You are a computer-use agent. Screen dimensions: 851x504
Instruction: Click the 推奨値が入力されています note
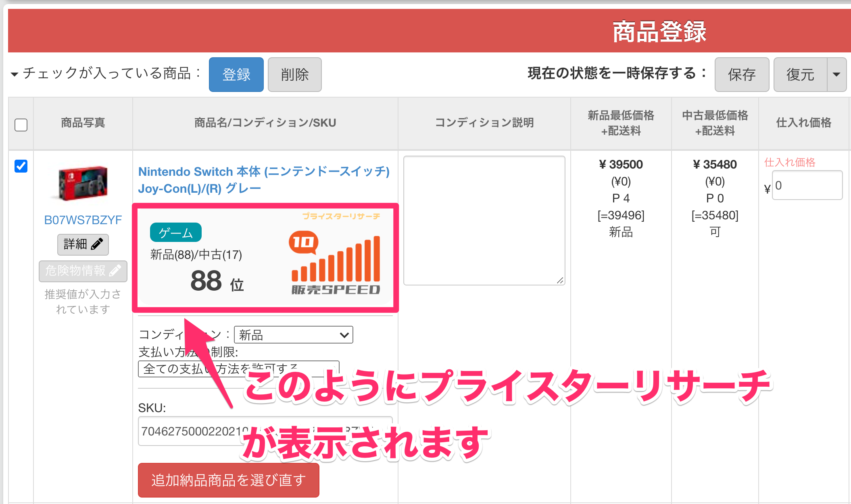(83, 302)
